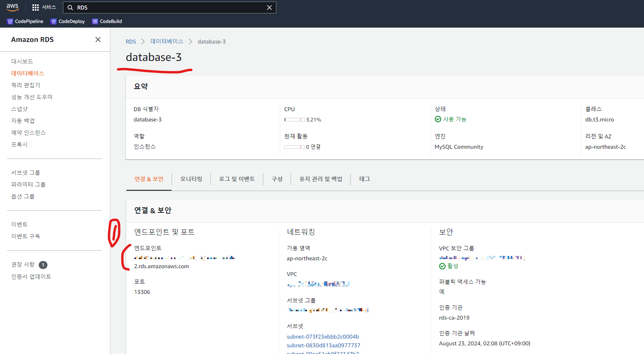Click the 사용 가능 status check icon
644x354 pixels.
tap(438, 119)
